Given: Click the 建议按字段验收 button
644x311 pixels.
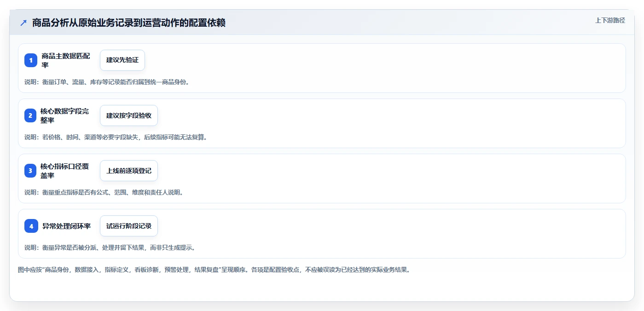Looking at the screenshot, I should pyautogui.click(x=129, y=115).
